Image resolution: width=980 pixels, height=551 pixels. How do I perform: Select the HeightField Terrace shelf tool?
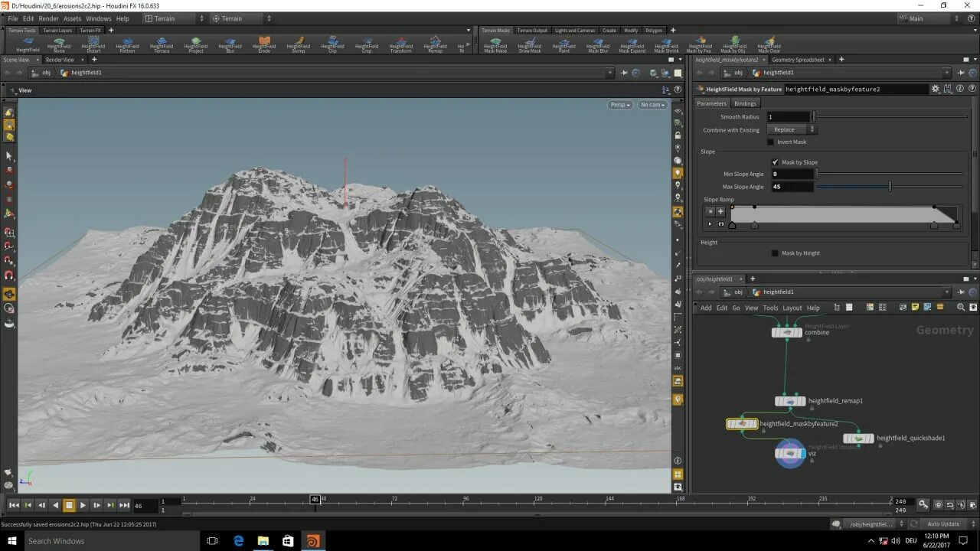coord(162,45)
